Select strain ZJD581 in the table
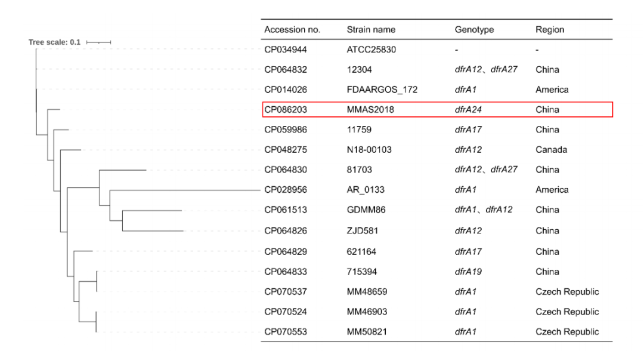Viewport: 644px width, 351px height. point(363,231)
